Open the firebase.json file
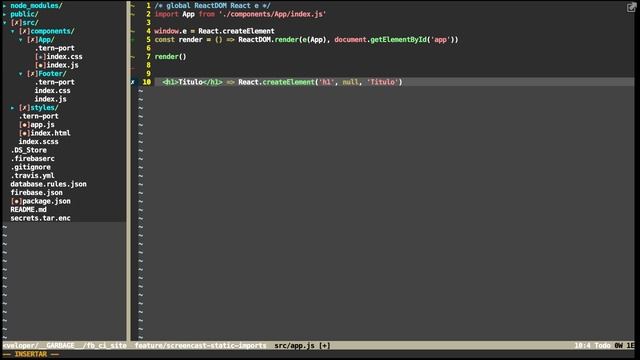640x360 pixels. point(36,193)
